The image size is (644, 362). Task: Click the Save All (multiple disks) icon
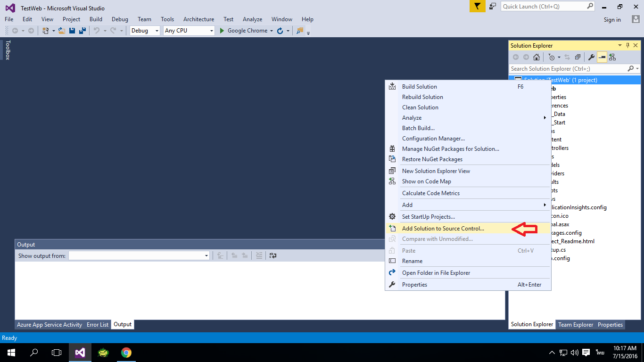83,31
